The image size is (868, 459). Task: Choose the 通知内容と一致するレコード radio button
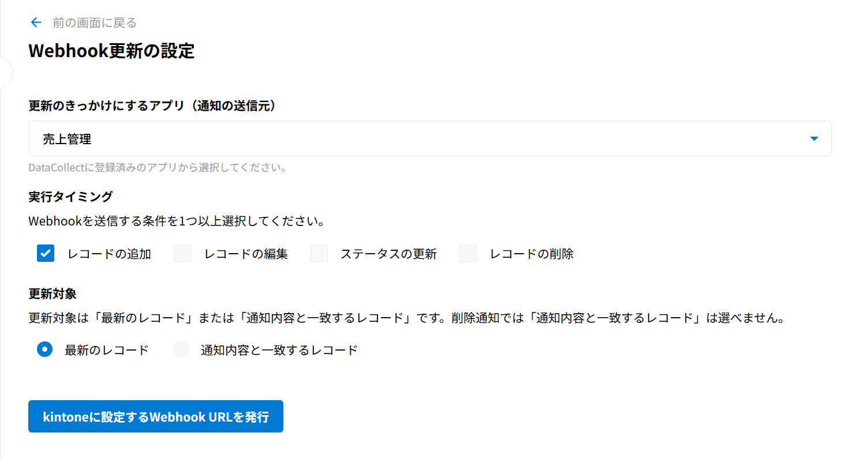tap(181, 349)
